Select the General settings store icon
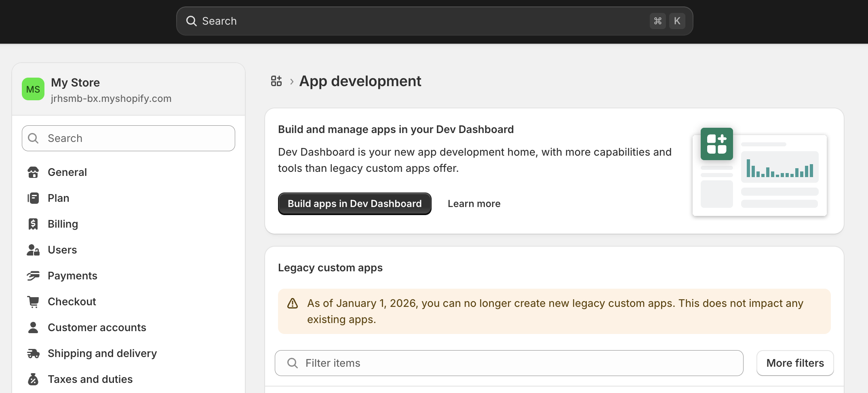Screen dimensions: 868x393 33,172
